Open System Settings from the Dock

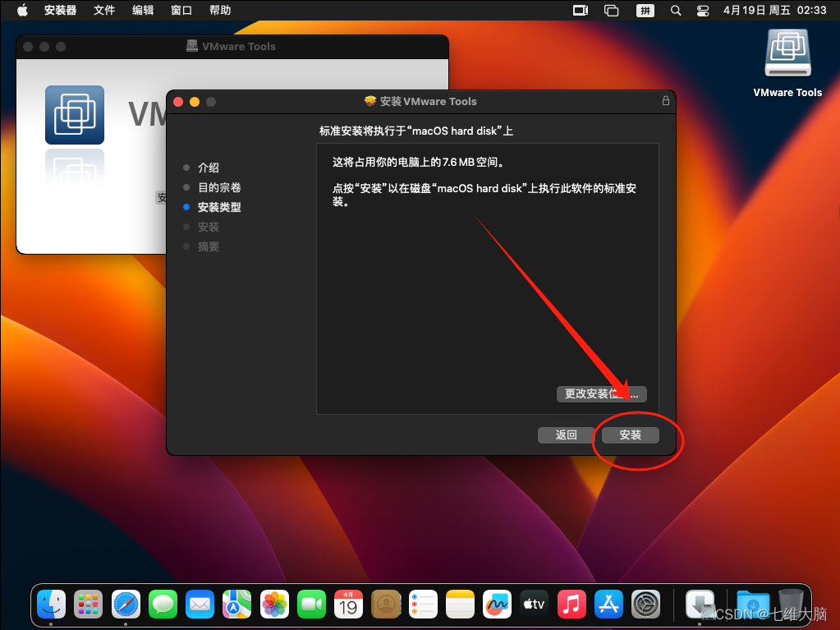pyautogui.click(x=645, y=605)
